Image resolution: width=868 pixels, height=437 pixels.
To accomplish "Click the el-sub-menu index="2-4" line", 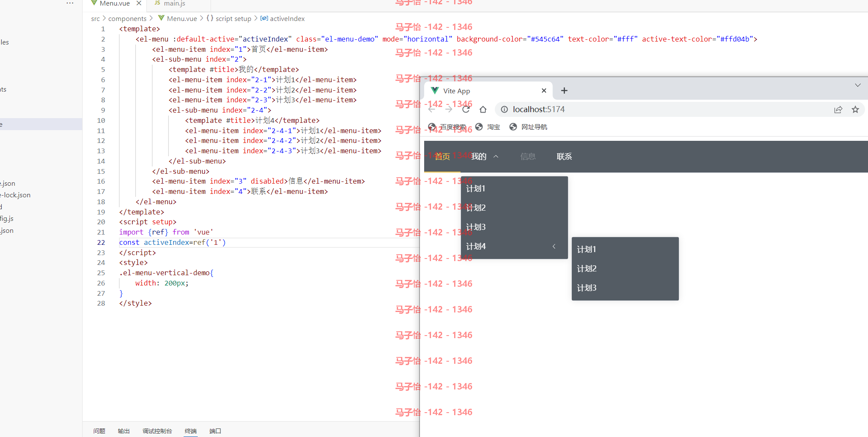I will (220, 110).
